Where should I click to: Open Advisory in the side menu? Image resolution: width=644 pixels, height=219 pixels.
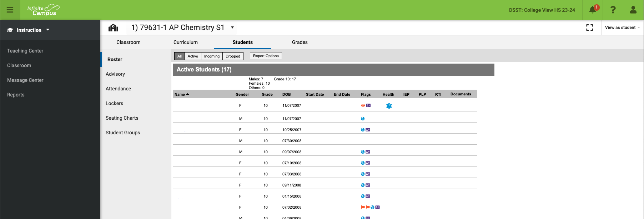[x=115, y=74]
